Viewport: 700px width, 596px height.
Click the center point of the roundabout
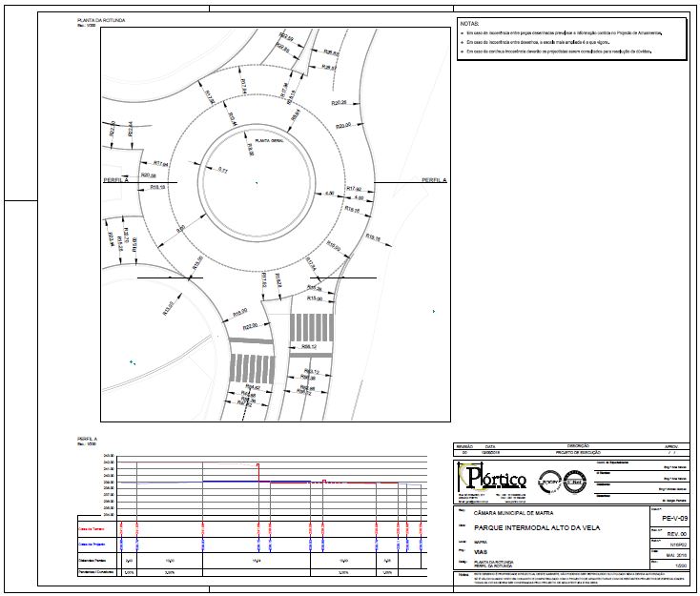click(x=256, y=181)
